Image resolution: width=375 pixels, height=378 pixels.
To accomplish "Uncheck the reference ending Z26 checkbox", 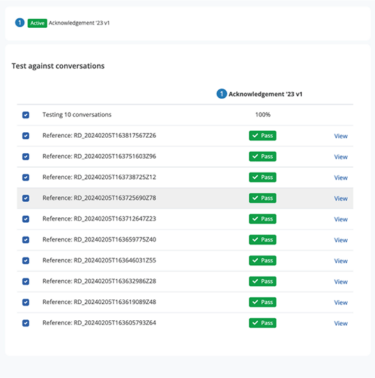I will click(x=26, y=136).
